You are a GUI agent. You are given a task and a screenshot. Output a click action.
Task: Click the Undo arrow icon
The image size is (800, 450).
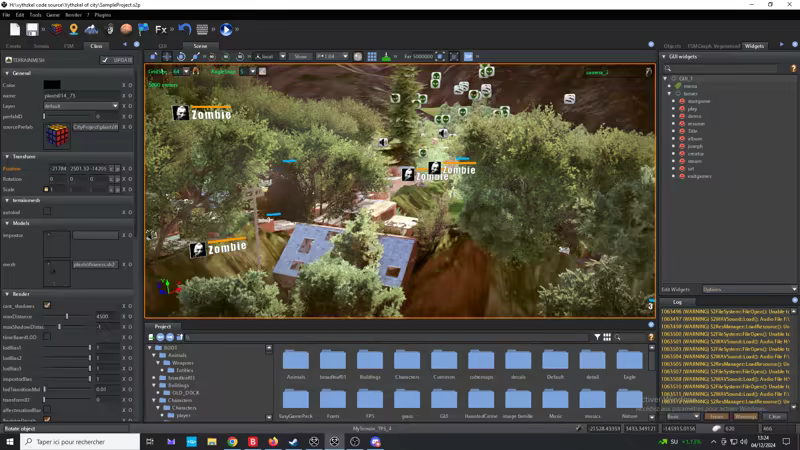pos(185,30)
